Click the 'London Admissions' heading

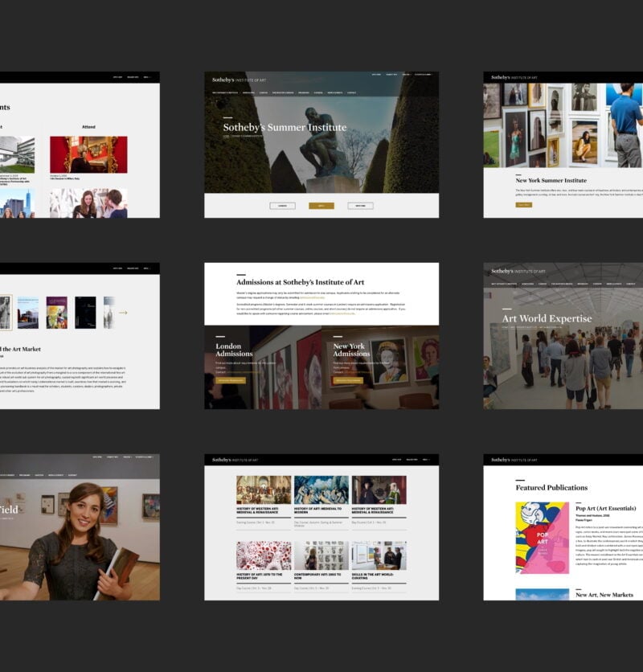(234, 350)
